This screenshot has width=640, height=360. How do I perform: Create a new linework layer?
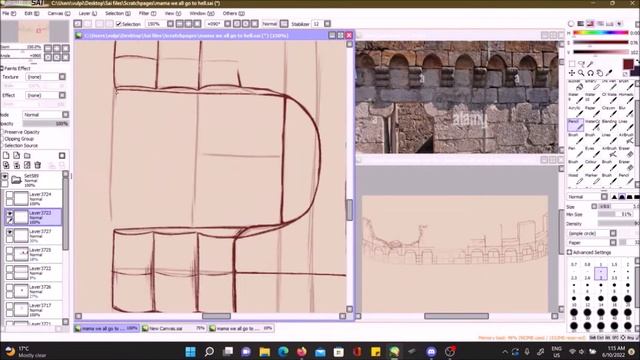coord(16,156)
